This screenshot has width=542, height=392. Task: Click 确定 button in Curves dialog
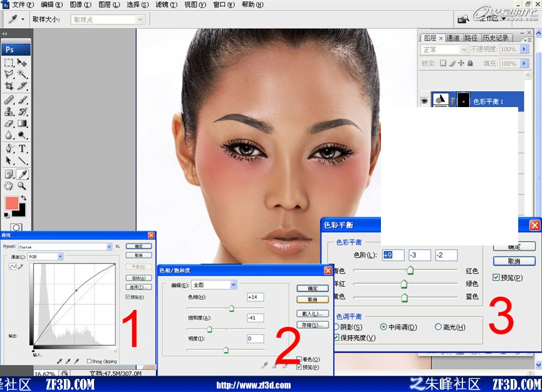(138, 246)
